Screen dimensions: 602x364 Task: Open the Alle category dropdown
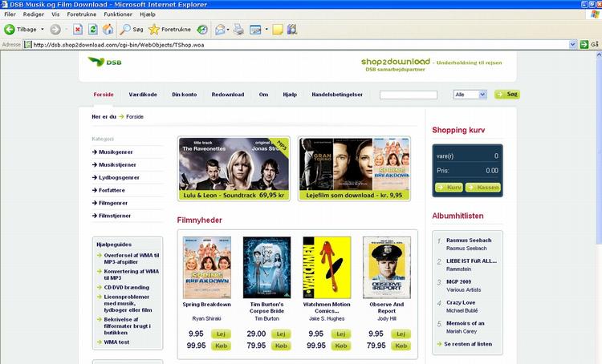click(470, 95)
